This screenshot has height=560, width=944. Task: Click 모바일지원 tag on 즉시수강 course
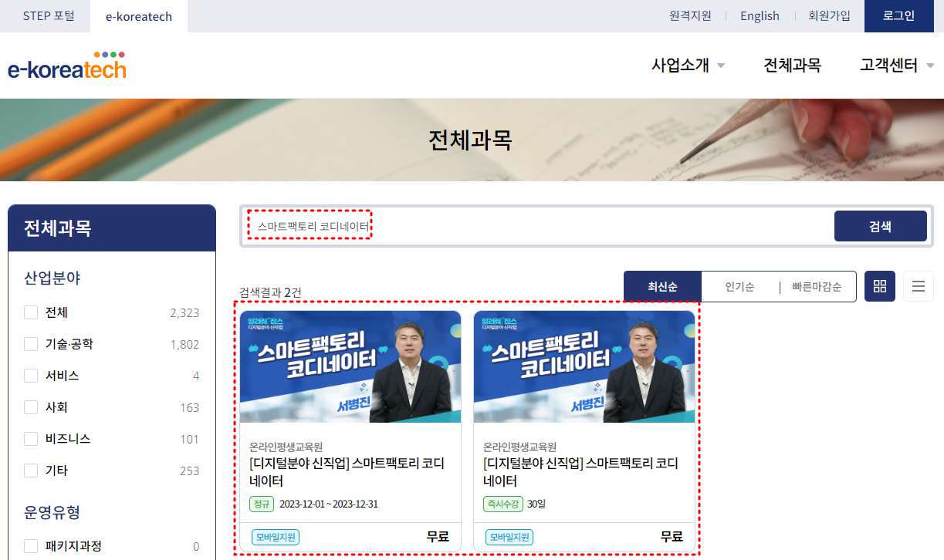(x=509, y=537)
